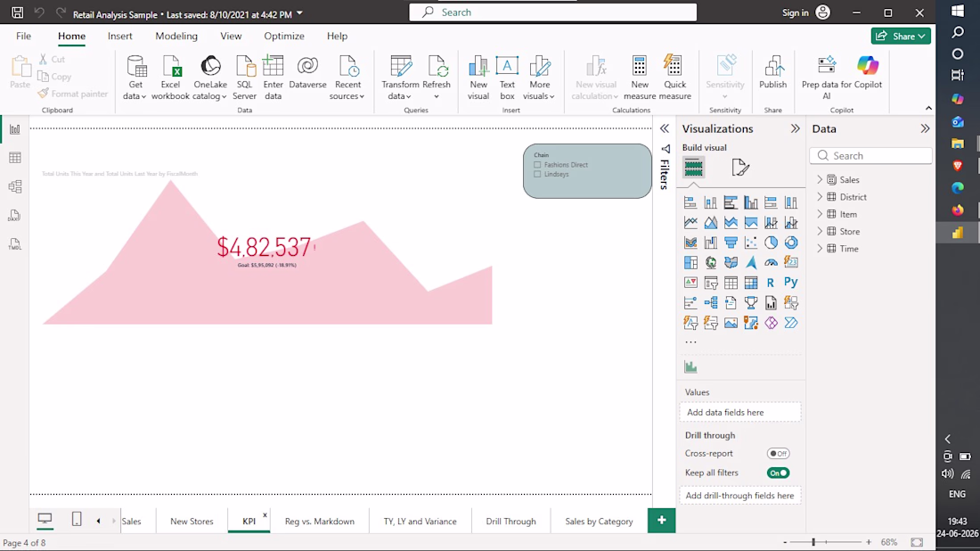
Task: Switch to Report view in sidebar
Action: 15,129
